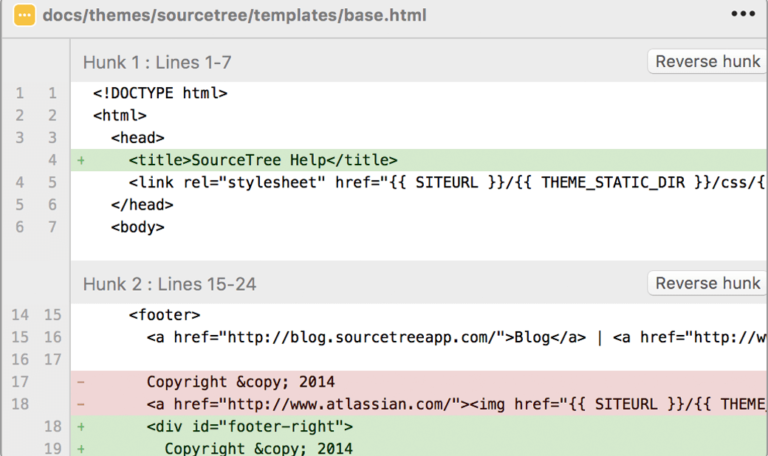This screenshot has width=768, height=456.
Task: Open the three-dots options menu
Action: click(x=743, y=14)
